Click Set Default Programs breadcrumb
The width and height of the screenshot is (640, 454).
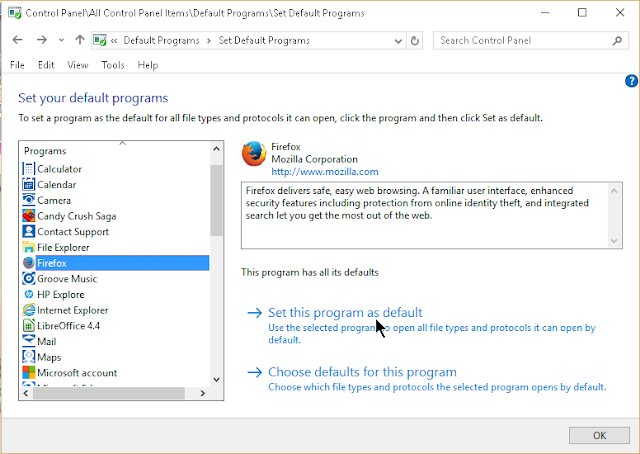(x=264, y=40)
